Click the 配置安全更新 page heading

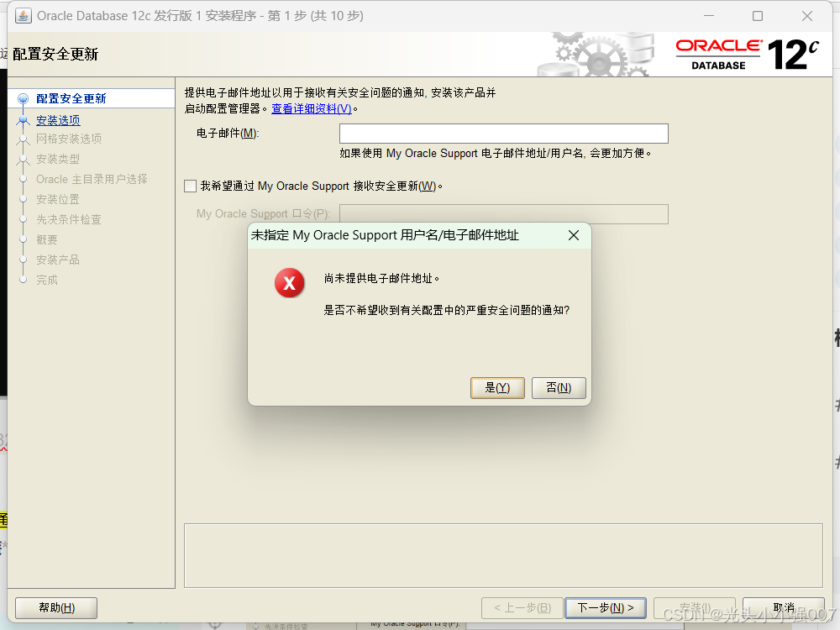(x=55, y=54)
